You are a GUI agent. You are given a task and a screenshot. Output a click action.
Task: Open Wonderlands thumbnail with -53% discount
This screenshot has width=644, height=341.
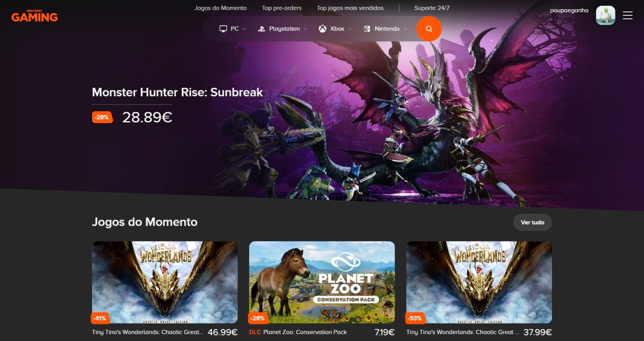479,282
